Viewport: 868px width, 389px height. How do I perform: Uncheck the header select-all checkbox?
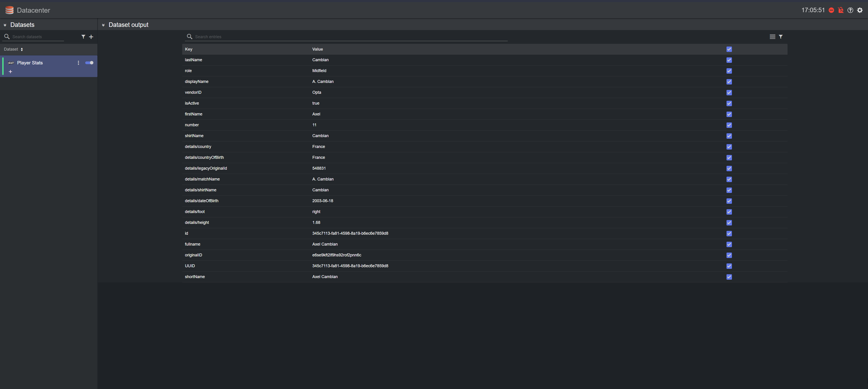tap(729, 49)
